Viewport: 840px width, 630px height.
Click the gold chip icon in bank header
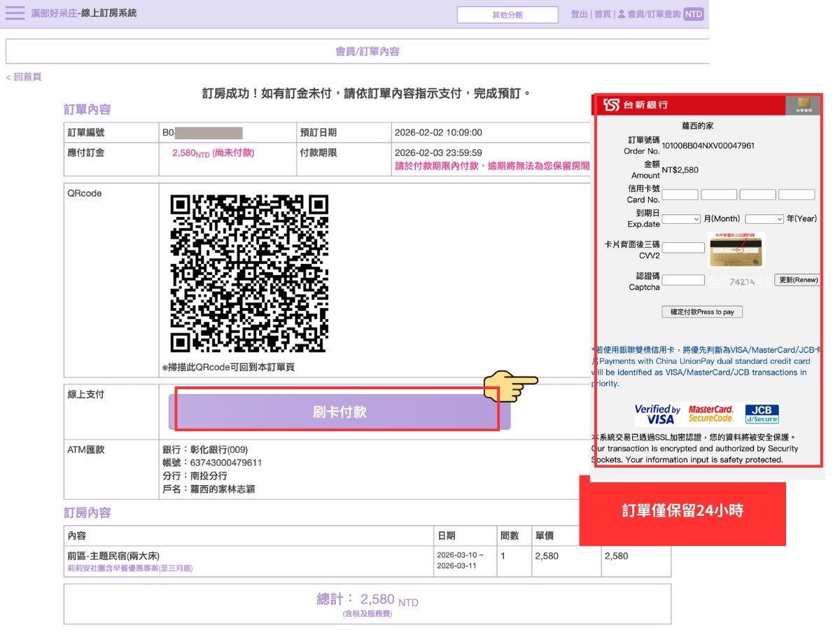[802, 105]
